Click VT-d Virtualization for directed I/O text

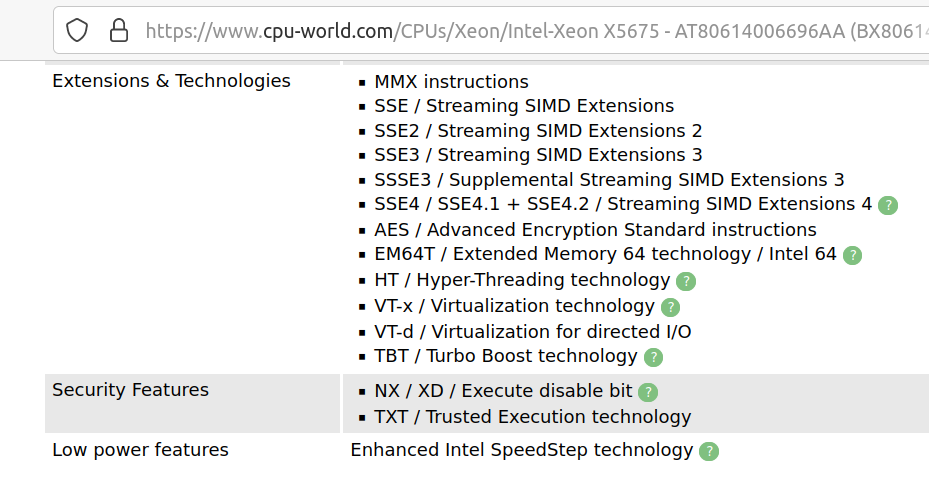[x=532, y=331]
